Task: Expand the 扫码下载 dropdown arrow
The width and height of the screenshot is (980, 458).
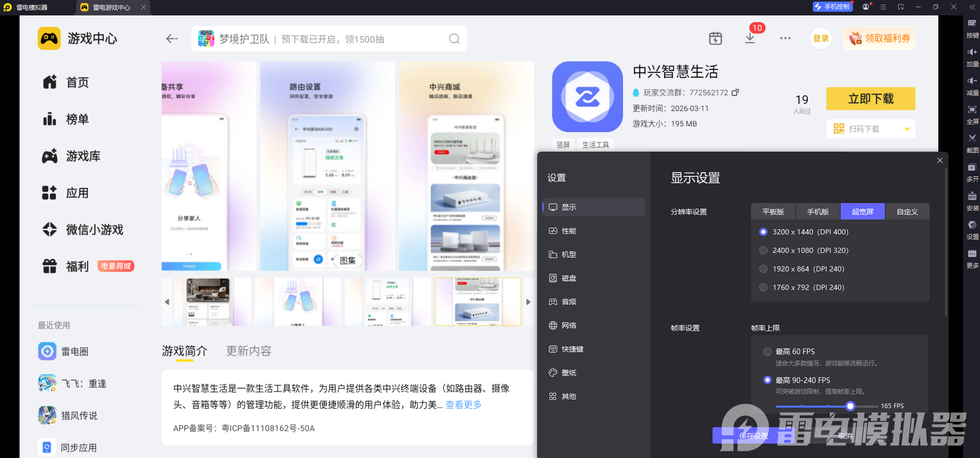Action: (x=907, y=129)
